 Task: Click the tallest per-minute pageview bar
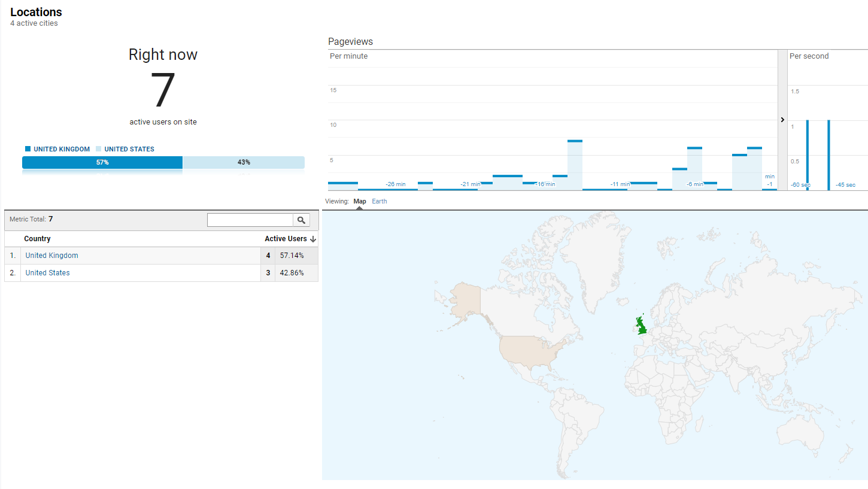point(575,165)
